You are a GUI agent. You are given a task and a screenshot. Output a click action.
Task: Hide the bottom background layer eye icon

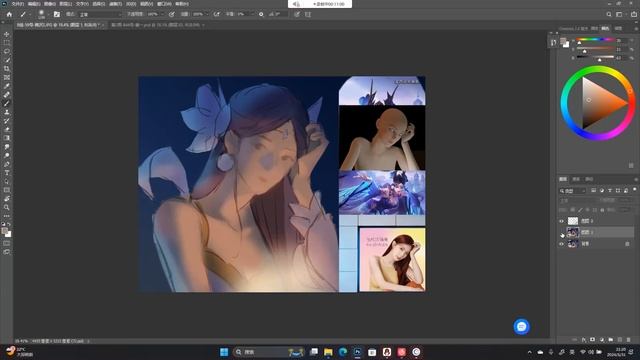pos(561,244)
